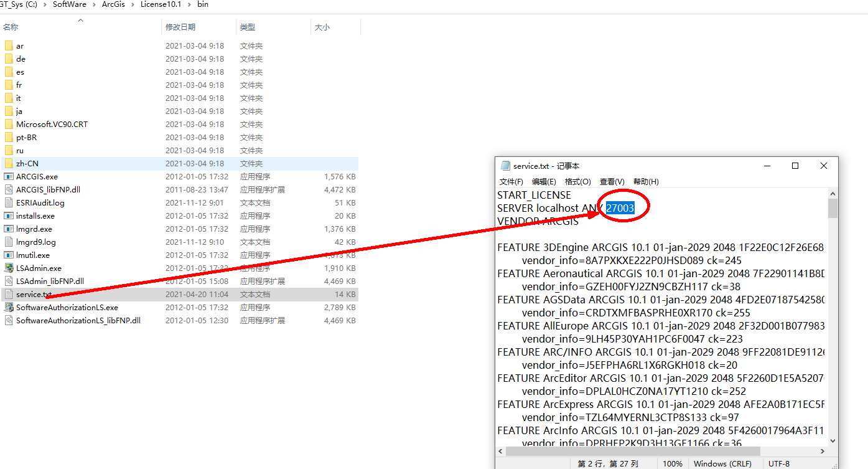Open the 编辑(E) menu in Notepad
This screenshot has width=868, height=469.
point(544,181)
